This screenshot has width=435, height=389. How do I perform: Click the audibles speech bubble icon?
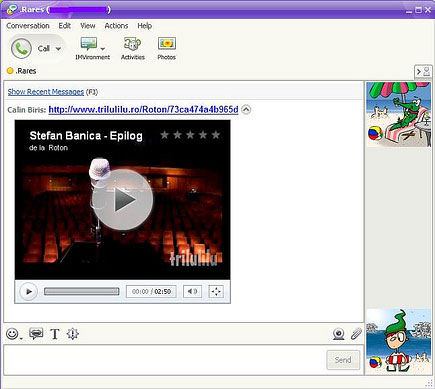(36, 333)
